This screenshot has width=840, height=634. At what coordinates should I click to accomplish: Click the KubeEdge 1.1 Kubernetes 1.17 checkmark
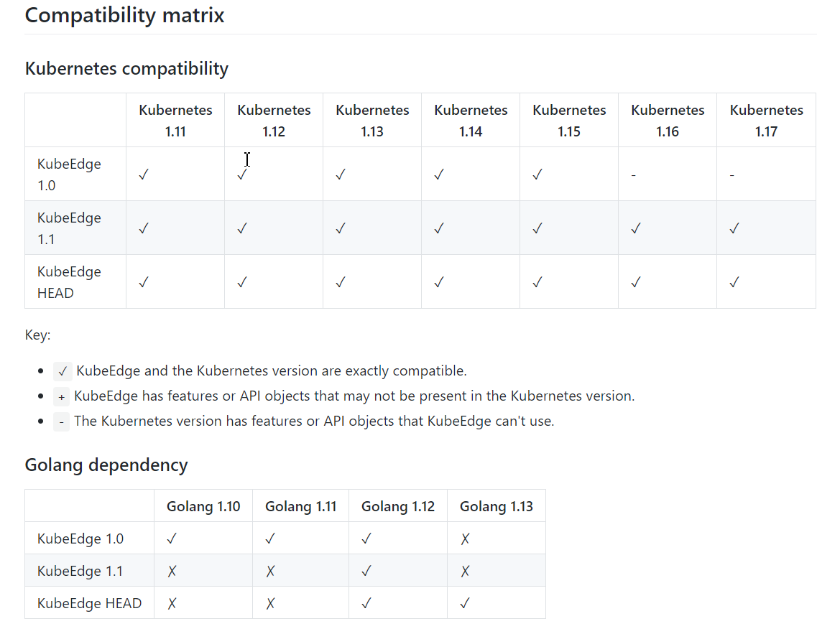click(734, 228)
